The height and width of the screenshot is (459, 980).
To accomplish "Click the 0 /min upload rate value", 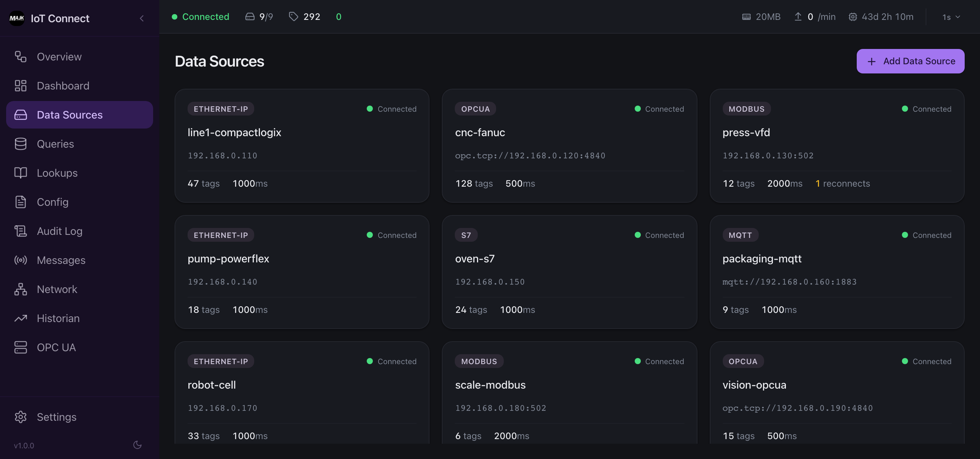I will click(x=822, y=17).
